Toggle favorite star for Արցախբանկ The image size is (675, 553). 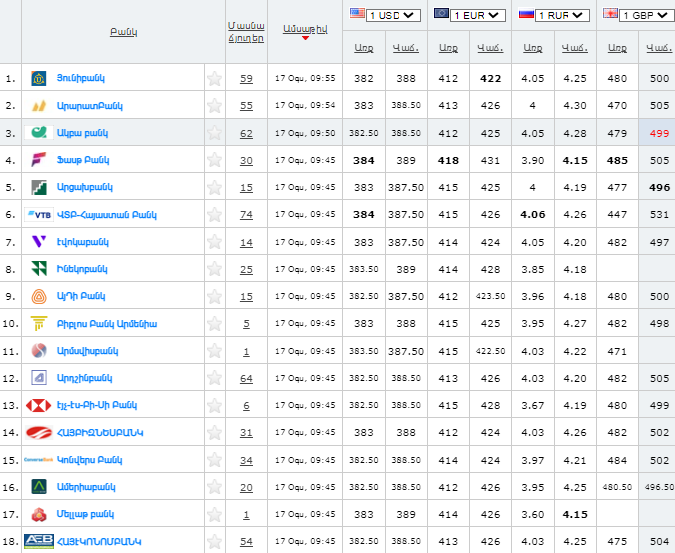coord(214,188)
